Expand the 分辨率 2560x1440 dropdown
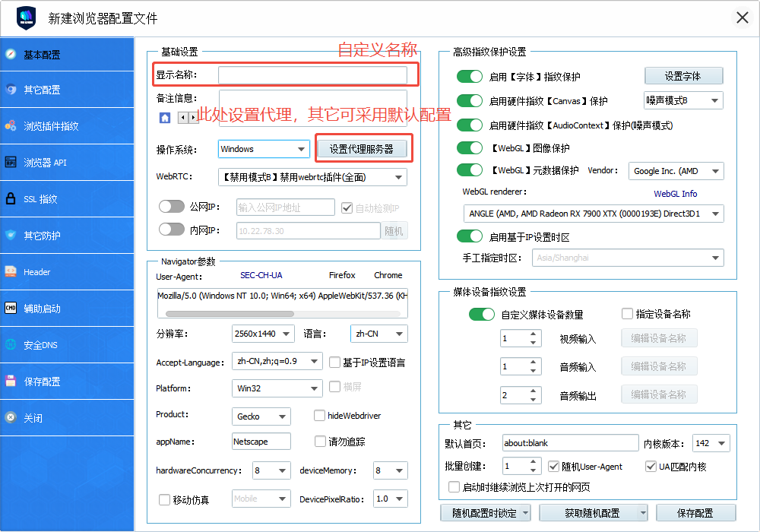 pyautogui.click(x=263, y=334)
